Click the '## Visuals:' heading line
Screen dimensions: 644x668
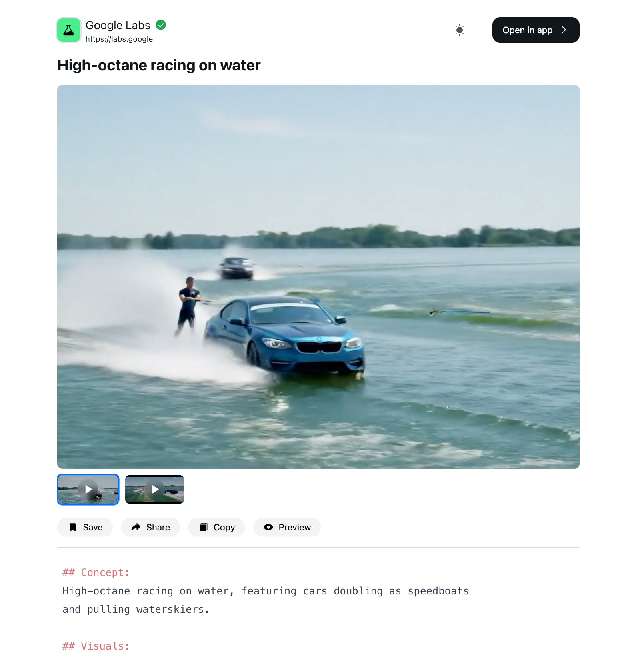[96, 646]
